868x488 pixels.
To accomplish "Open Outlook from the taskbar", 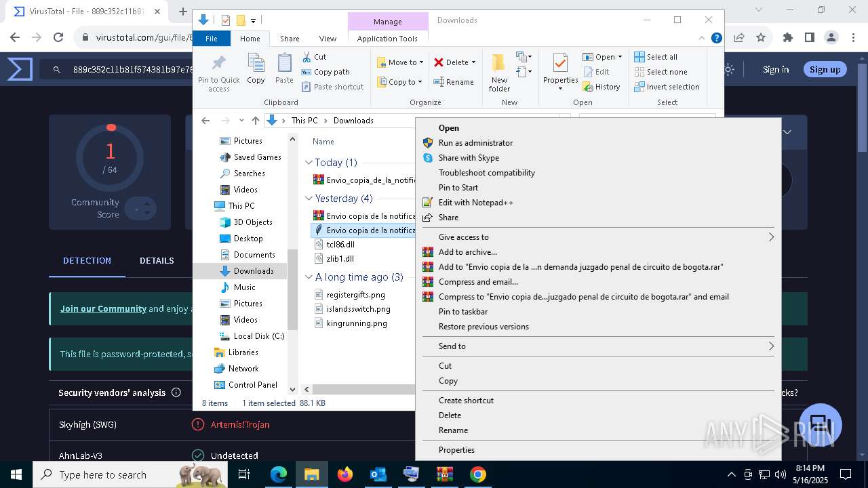I will tap(378, 474).
